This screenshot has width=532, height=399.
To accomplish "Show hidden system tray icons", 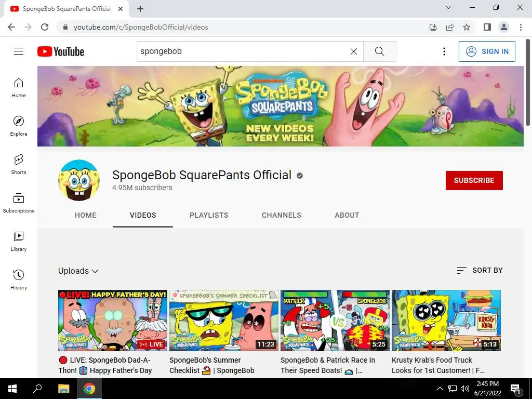I will pyautogui.click(x=440, y=389).
